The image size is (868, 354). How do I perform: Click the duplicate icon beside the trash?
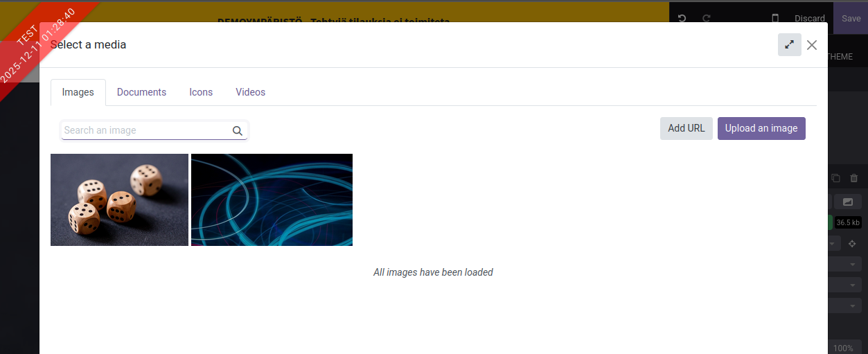click(x=836, y=178)
